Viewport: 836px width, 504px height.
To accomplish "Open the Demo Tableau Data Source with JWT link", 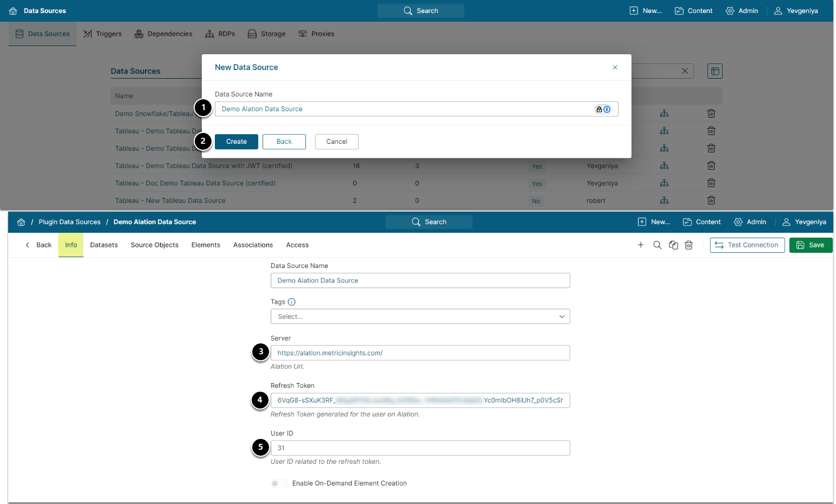I will [x=203, y=166].
